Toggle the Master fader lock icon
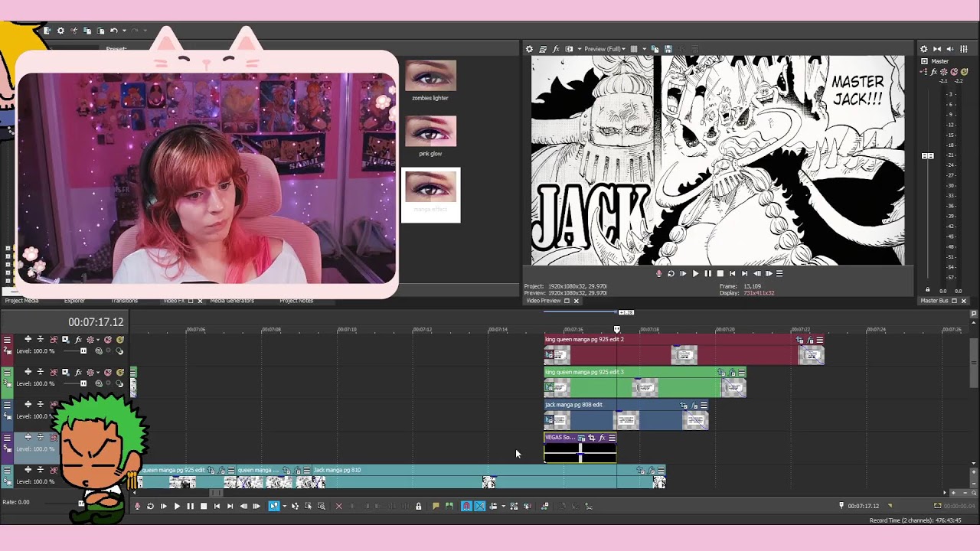 click(928, 290)
